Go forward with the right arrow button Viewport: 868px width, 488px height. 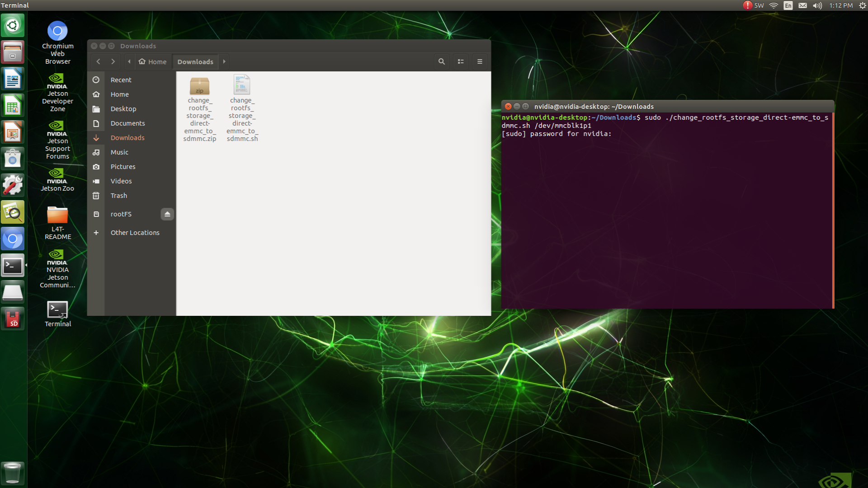[x=113, y=61]
